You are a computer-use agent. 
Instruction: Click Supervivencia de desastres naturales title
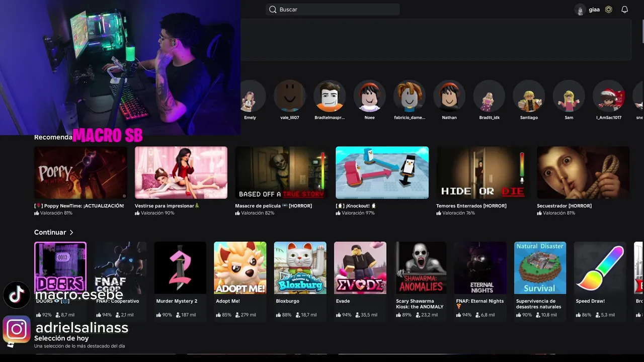pyautogui.click(x=538, y=304)
